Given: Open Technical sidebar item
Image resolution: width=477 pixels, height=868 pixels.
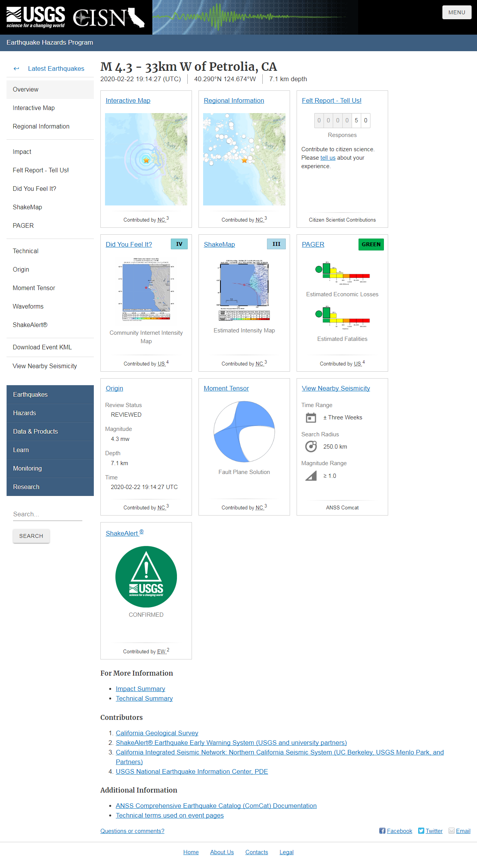Looking at the screenshot, I should tap(50, 251).
